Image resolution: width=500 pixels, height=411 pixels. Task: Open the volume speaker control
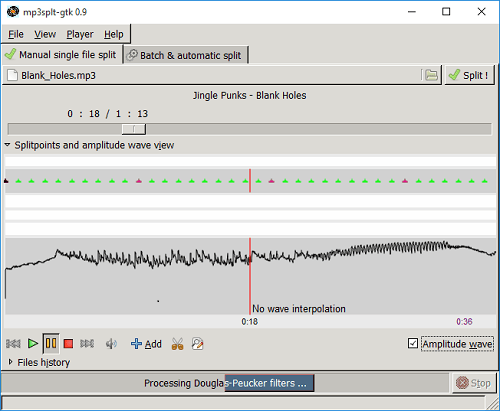coord(111,343)
